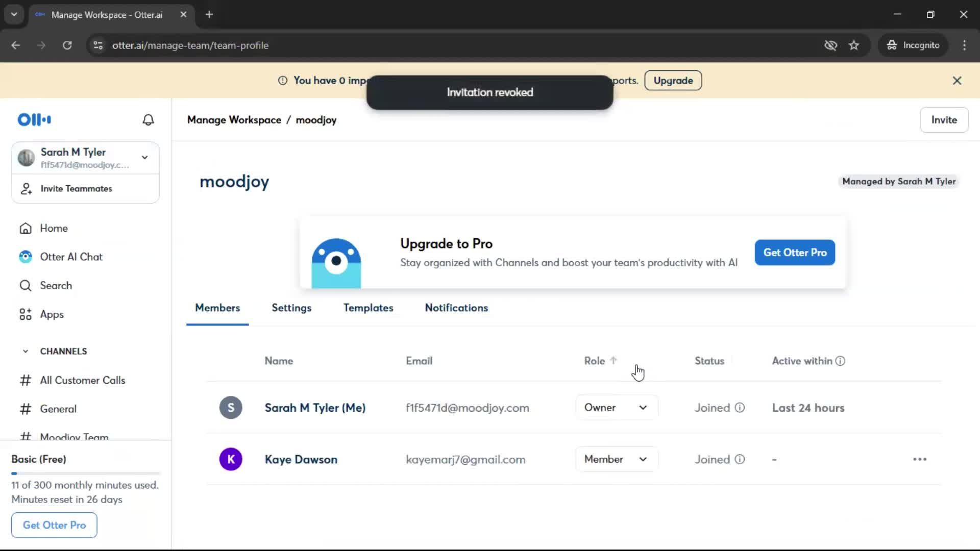
Task: Open Otter AI Chat in sidebar
Action: [71, 257]
